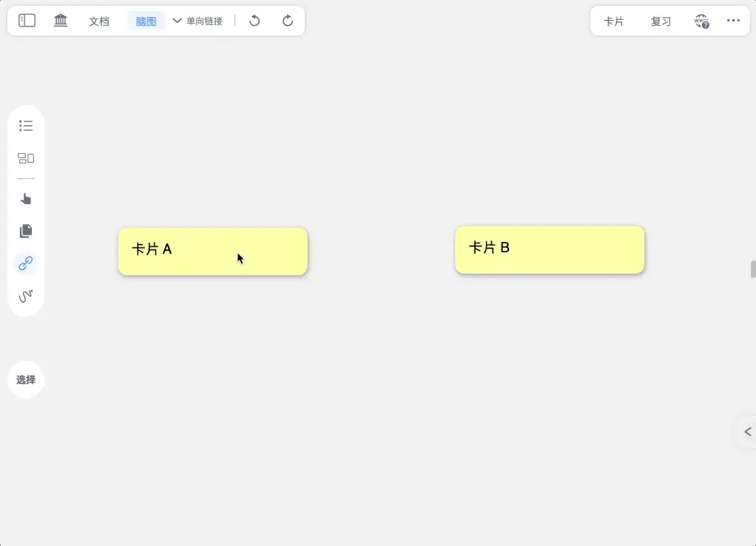Expand the 单向链接 link type dropdown
Viewport: 756px width, 546px height.
(x=198, y=21)
